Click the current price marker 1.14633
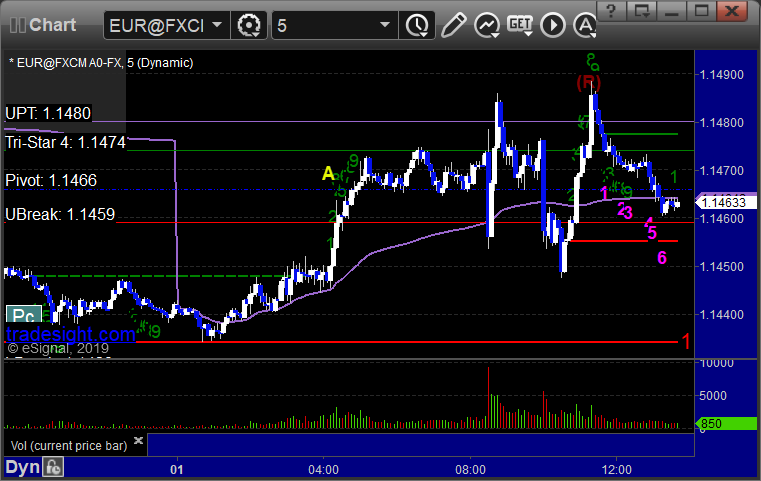Image resolution: width=761 pixels, height=481 pixels. pyautogui.click(x=726, y=201)
